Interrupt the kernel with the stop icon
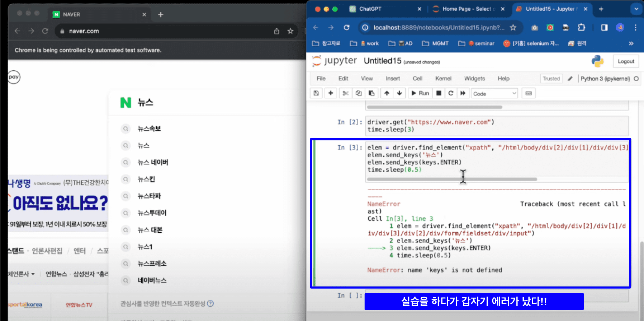 coord(439,93)
